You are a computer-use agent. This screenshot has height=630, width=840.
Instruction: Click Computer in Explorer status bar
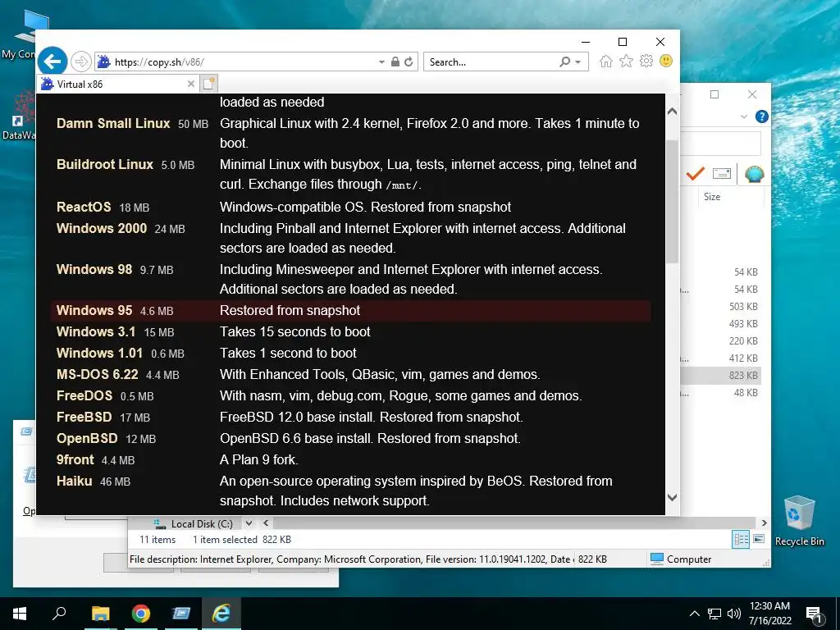(681, 559)
